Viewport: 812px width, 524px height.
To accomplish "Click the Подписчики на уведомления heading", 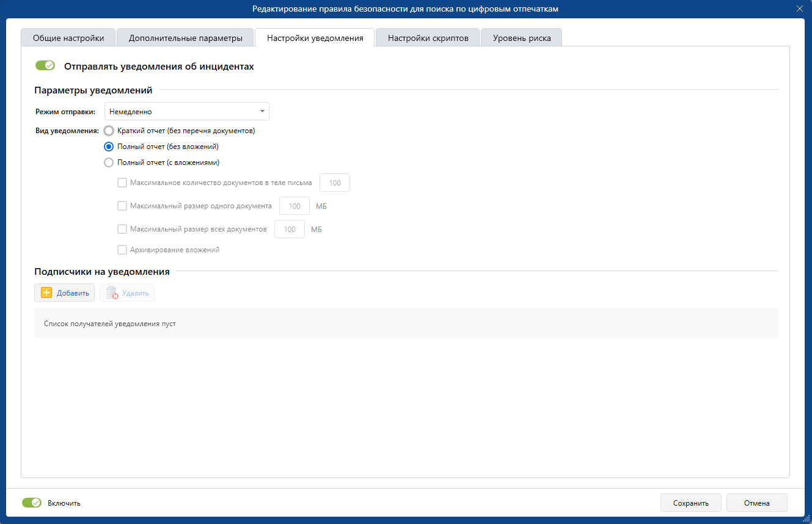I will 102,271.
